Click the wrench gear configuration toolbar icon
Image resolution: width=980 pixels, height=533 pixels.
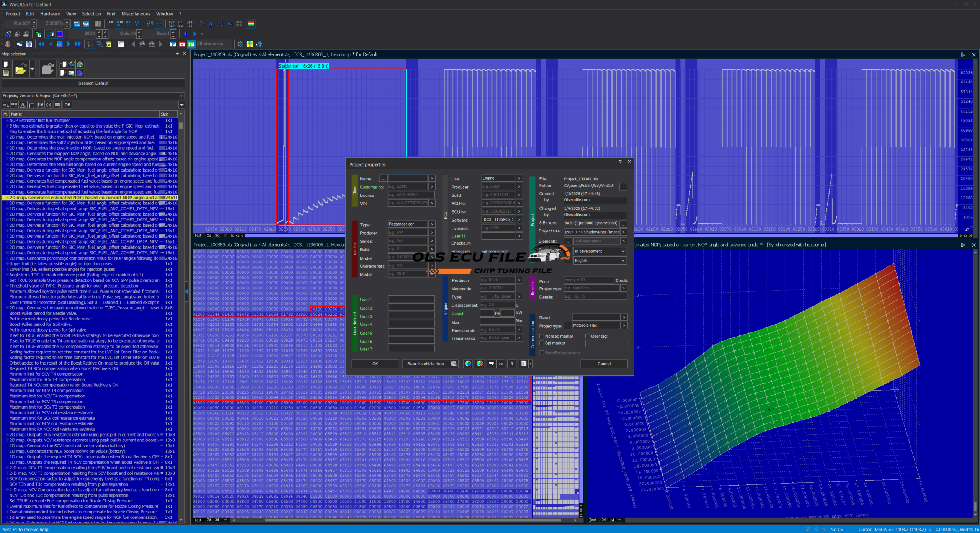pyautogui.click(x=240, y=44)
